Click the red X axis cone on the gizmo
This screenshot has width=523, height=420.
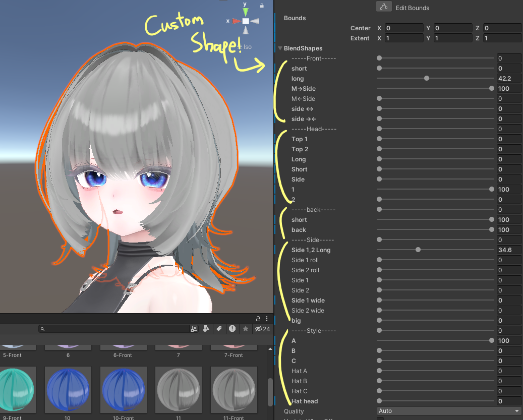click(x=237, y=21)
